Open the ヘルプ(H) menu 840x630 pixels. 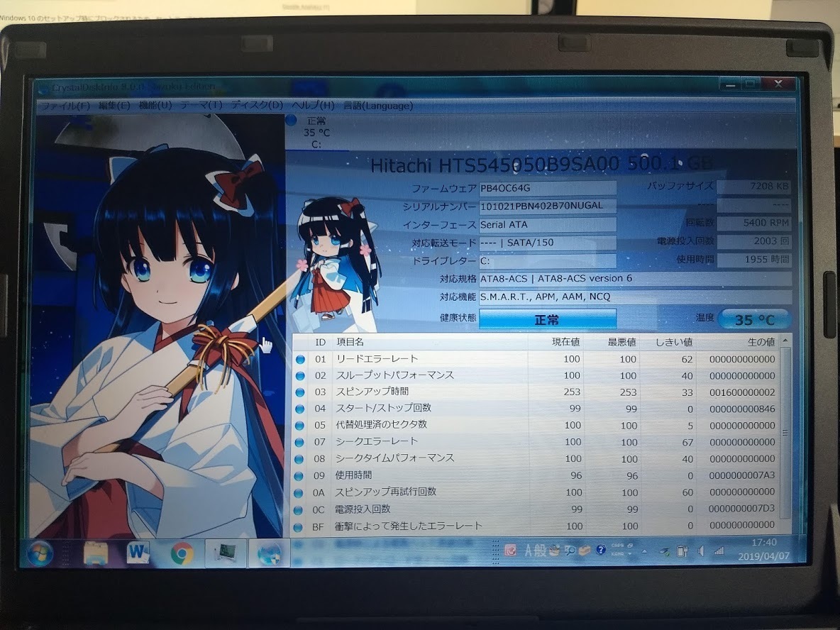point(314,106)
